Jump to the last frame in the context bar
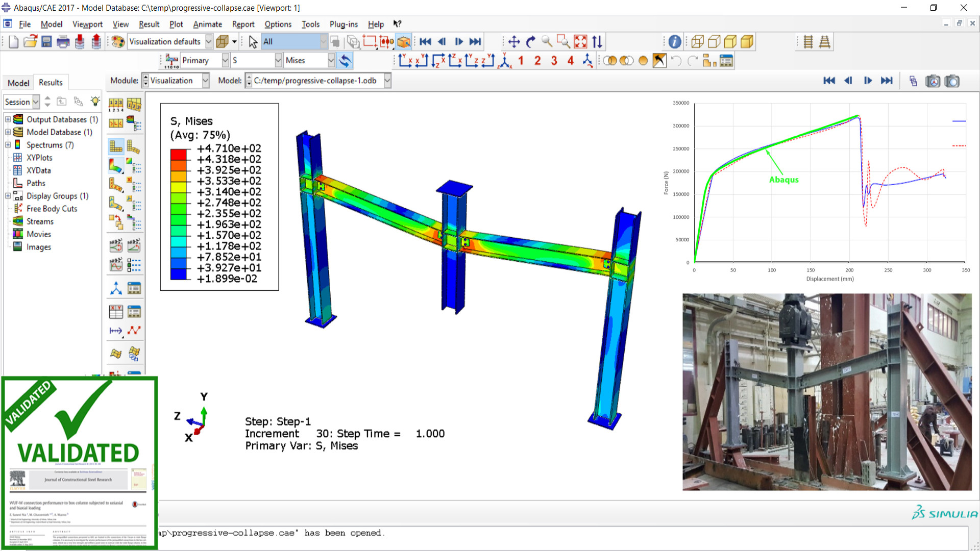 [887, 81]
